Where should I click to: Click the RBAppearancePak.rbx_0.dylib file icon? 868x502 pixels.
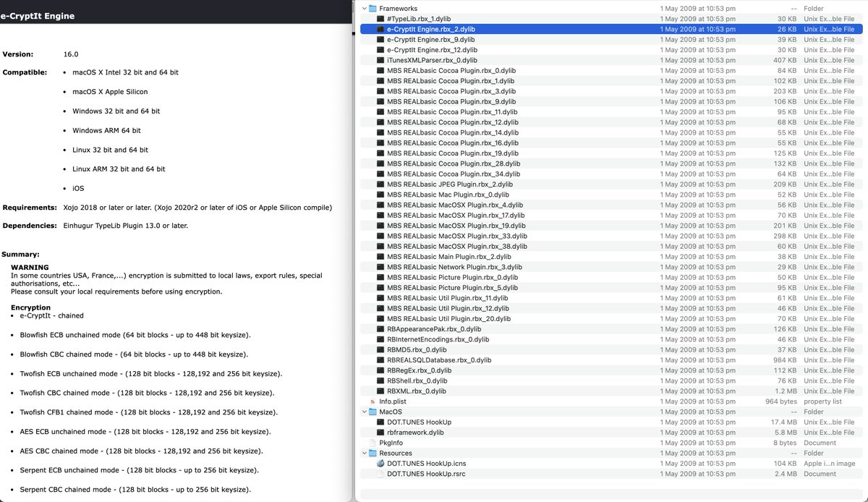point(380,329)
